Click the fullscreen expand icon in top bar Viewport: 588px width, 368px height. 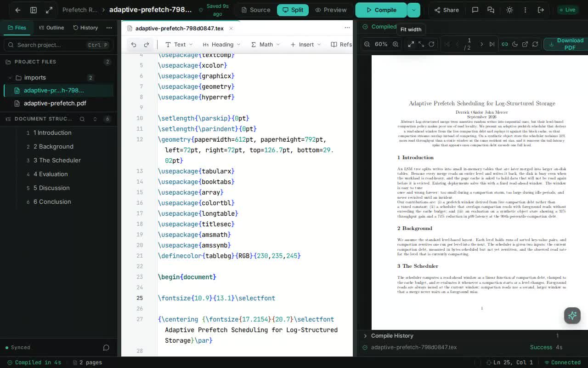[49, 10]
